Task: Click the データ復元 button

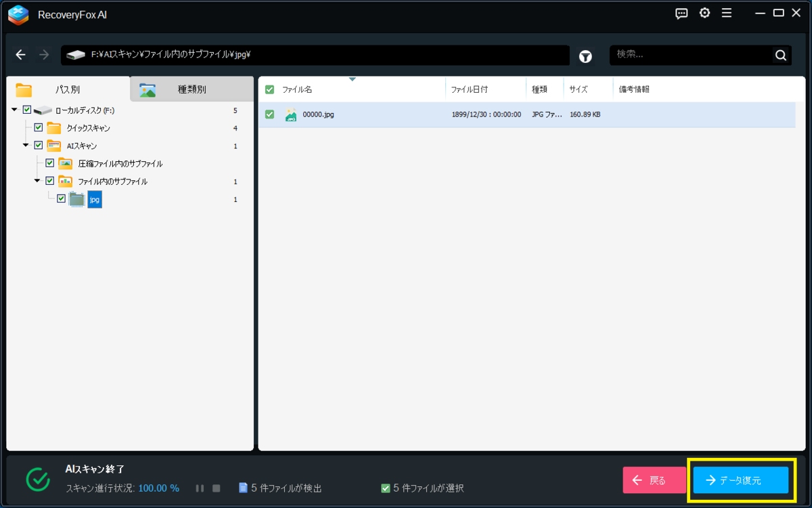Action: coord(741,480)
